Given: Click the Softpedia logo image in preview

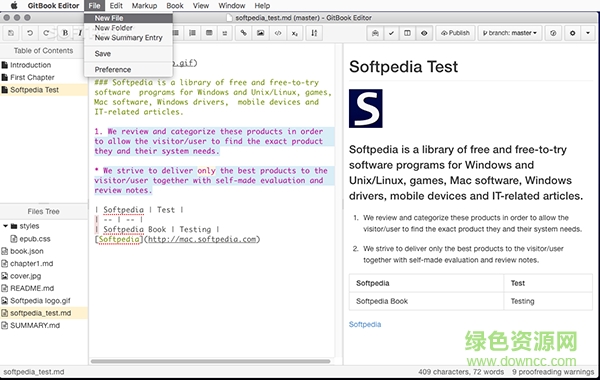Looking at the screenshot, I should tap(365, 108).
